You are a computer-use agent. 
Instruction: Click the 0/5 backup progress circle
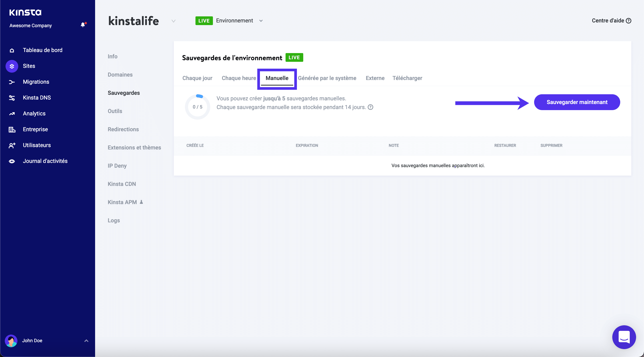198,107
